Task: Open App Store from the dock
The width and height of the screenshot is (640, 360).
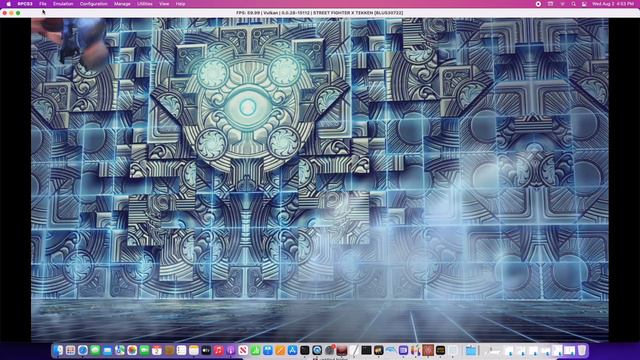Action: (292, 350)
